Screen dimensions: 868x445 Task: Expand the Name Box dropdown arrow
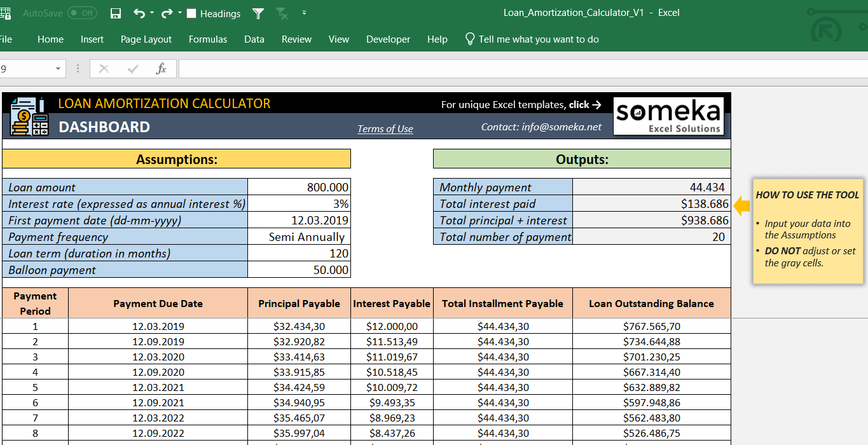coord(58,69)
